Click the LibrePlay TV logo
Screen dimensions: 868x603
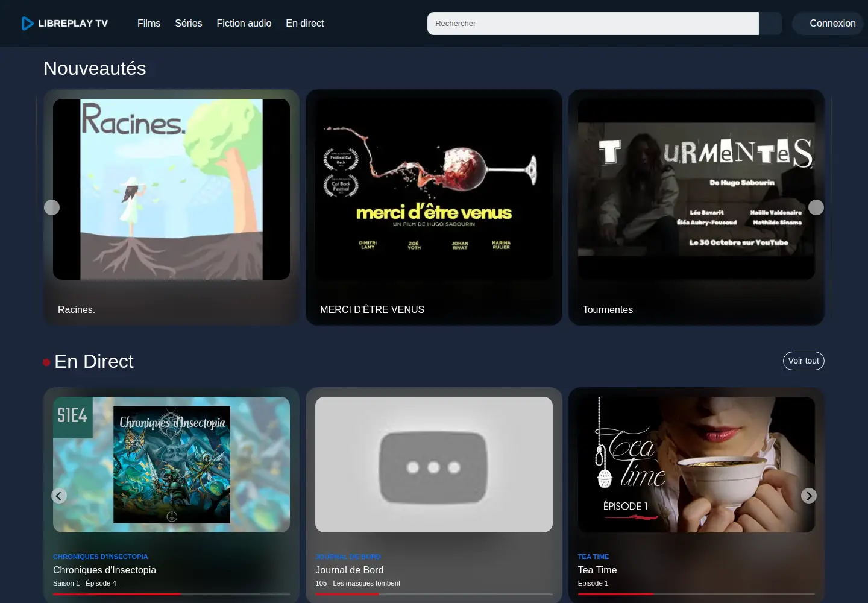point(64,24)
